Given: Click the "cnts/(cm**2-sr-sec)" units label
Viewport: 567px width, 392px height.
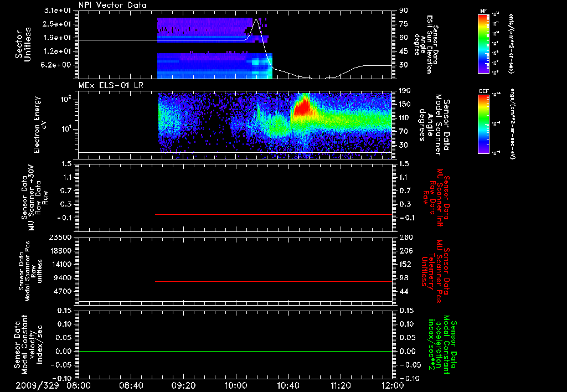Looking at the screenshot, I should (x=511, y=43).
